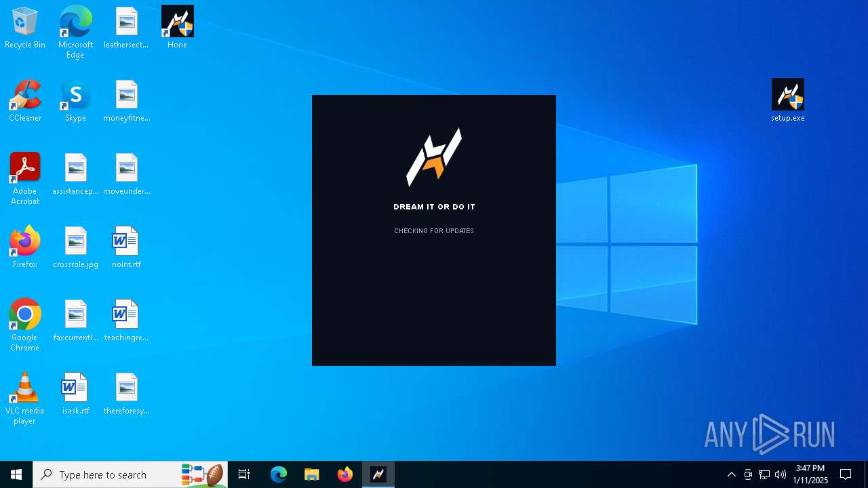Image resolution: width=868 pixels, height=488 pixels.
Task: Select noint.rtf document
Action: point(126,248)
